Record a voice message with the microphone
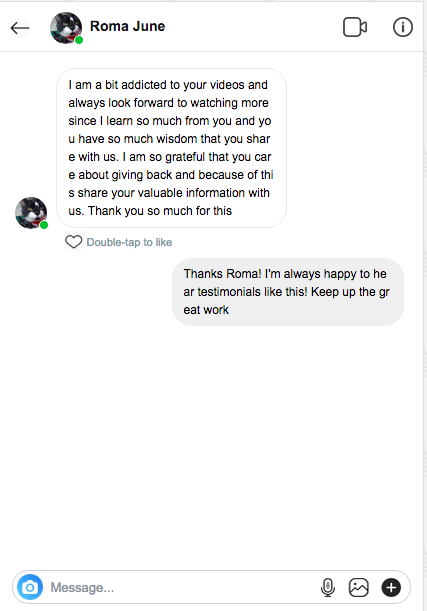Image resolution: width=427 pixels, height=611 pixels. point(328,587)
